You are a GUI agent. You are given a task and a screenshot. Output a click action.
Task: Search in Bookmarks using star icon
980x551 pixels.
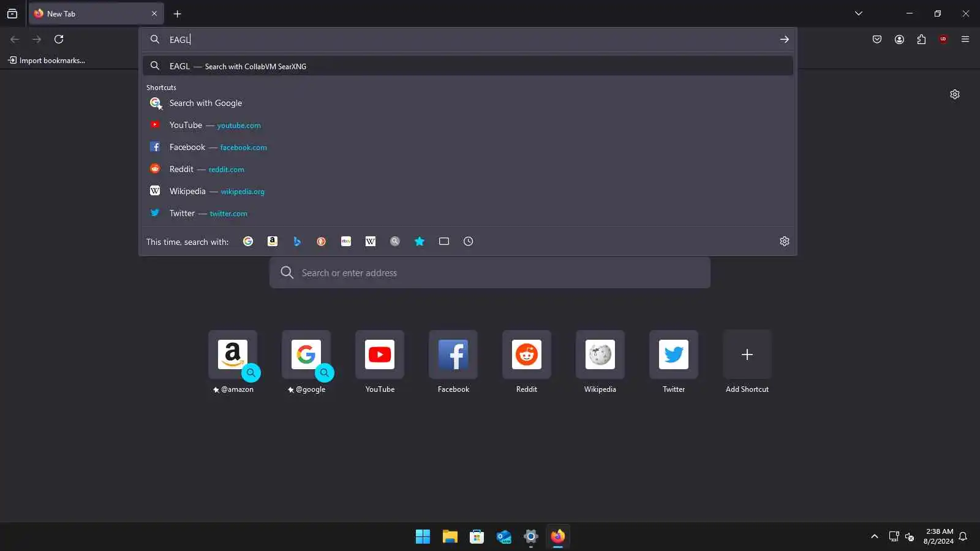(420, 241)
